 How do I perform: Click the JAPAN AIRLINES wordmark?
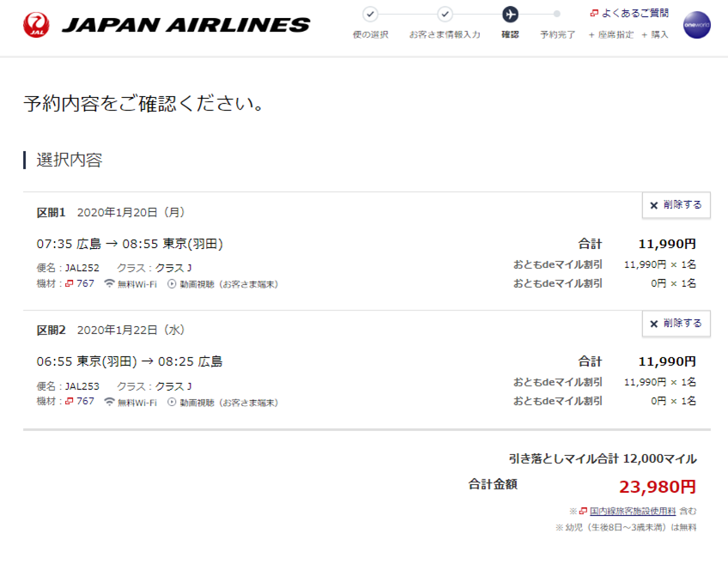click(185, 25)
